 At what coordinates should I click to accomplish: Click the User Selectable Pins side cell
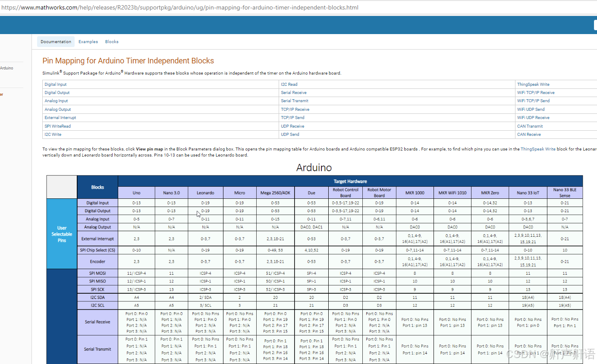(62, 234)
